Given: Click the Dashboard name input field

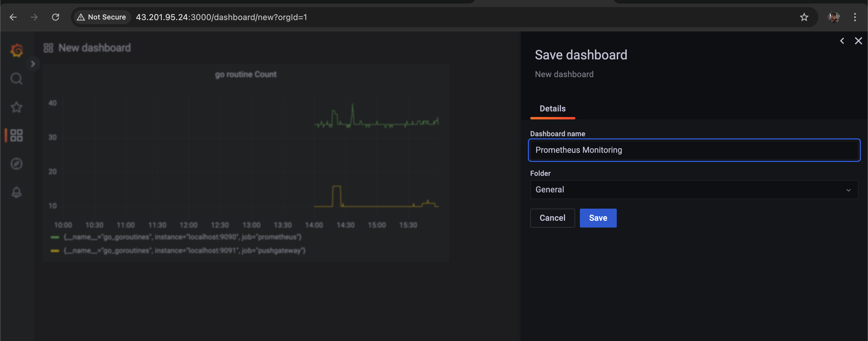Looking at the screenshot, I should [x=694, y=150].
